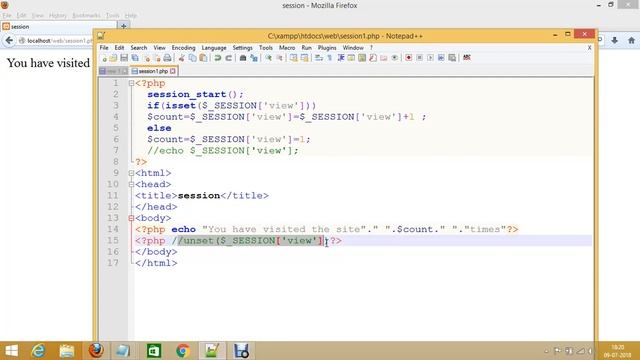This screenshot has width=640, height=360.
Task: Open the Language menu
Action: [x=214, y=48]
